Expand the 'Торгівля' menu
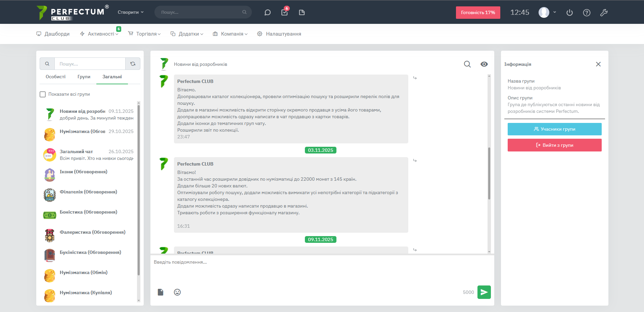This screenshot has width=644, height=312. coord(144,34)
